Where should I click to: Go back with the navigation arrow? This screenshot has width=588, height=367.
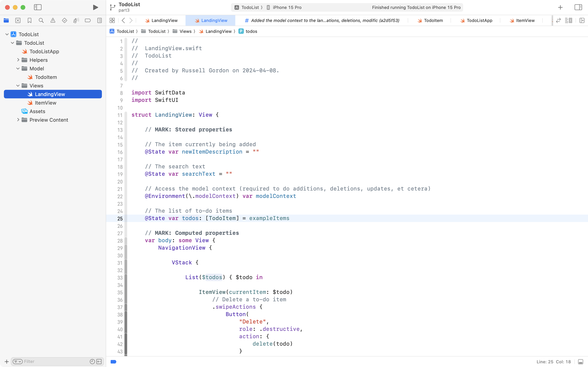point(124,20)
